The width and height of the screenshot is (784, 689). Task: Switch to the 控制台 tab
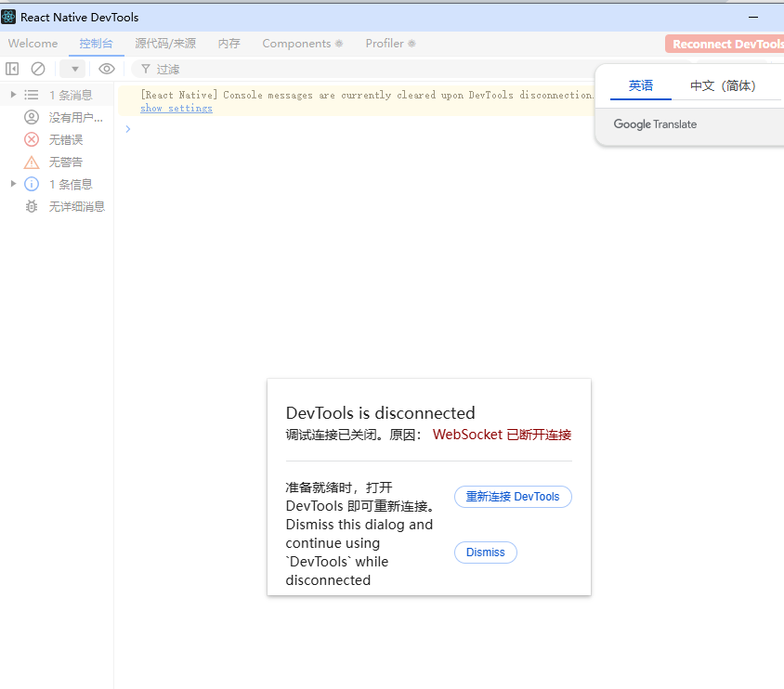pyautogui.click(x=96, y=44)
